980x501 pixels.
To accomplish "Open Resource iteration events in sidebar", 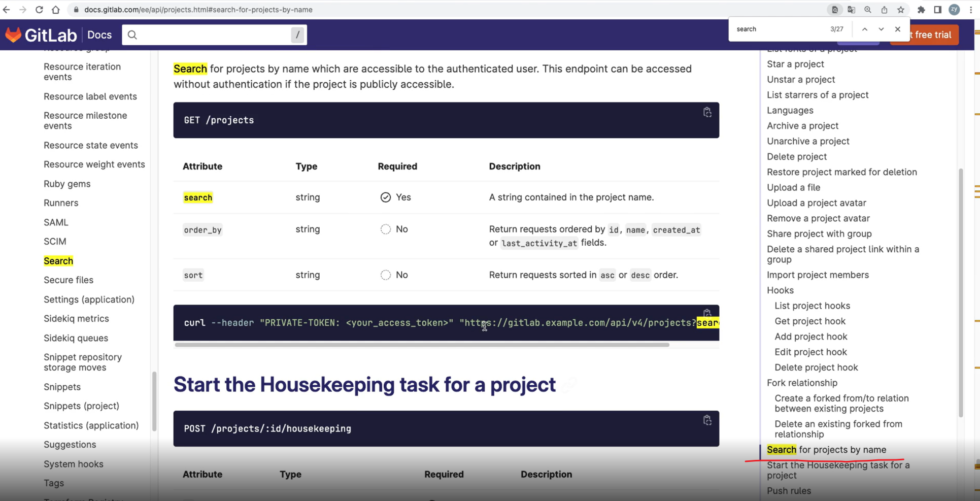I will (82, 72).
